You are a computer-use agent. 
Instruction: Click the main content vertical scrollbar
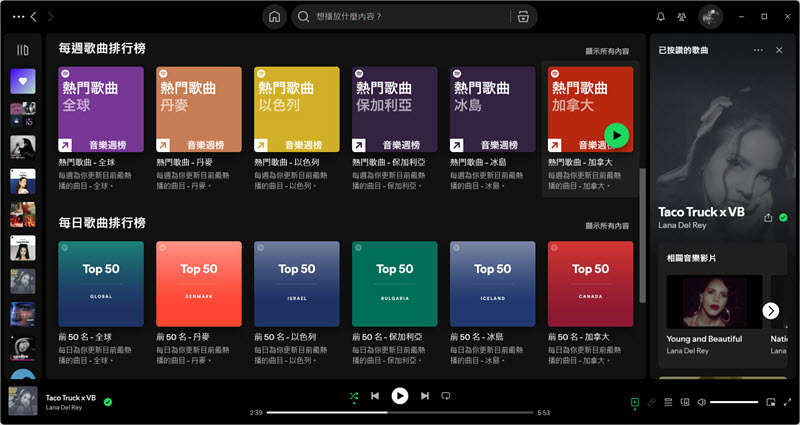point(642,236)
